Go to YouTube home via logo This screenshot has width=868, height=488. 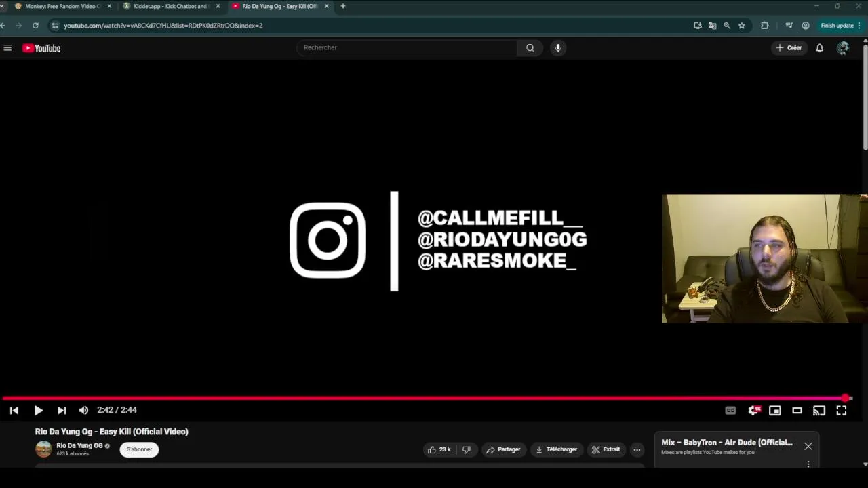click(41, 48)
